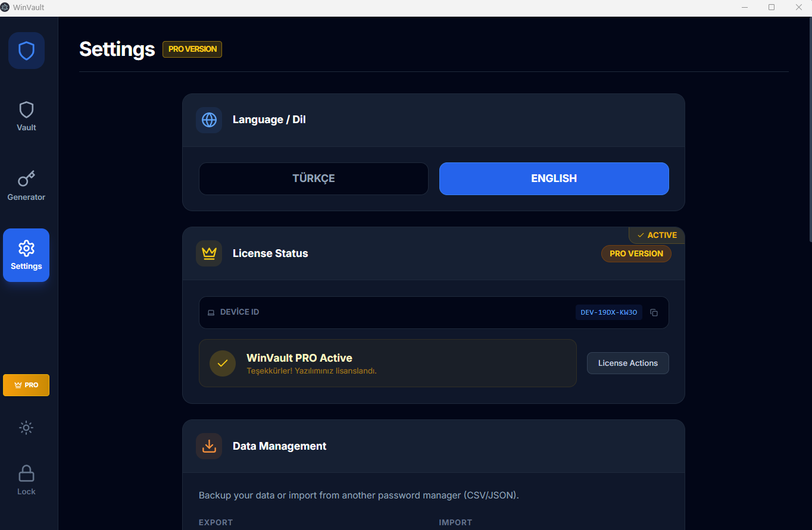Image resolution: width=812 pixels, height=530 pixels.
Task: Click the WinVault shield logo icon
Action: click(26, 51)
